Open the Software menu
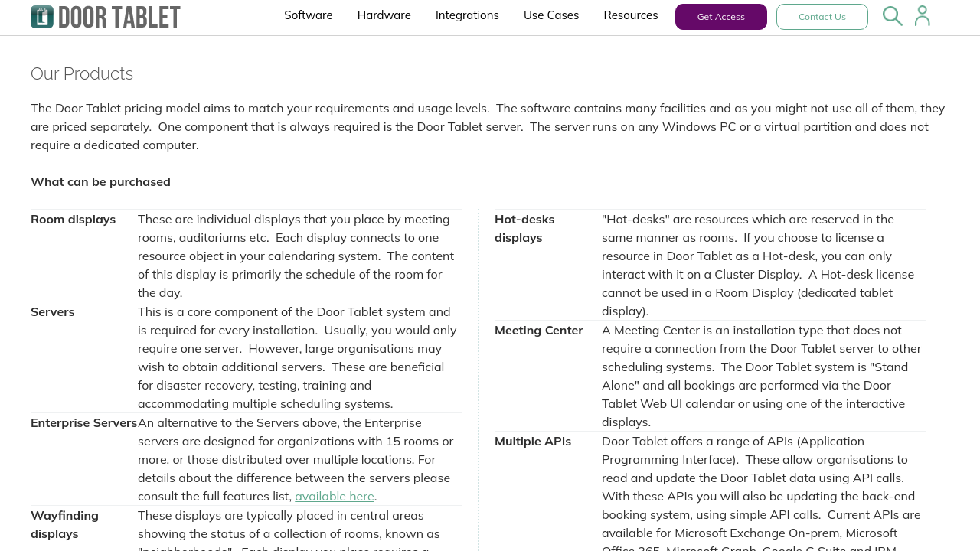The image size is (980, 551). (309, 15)
